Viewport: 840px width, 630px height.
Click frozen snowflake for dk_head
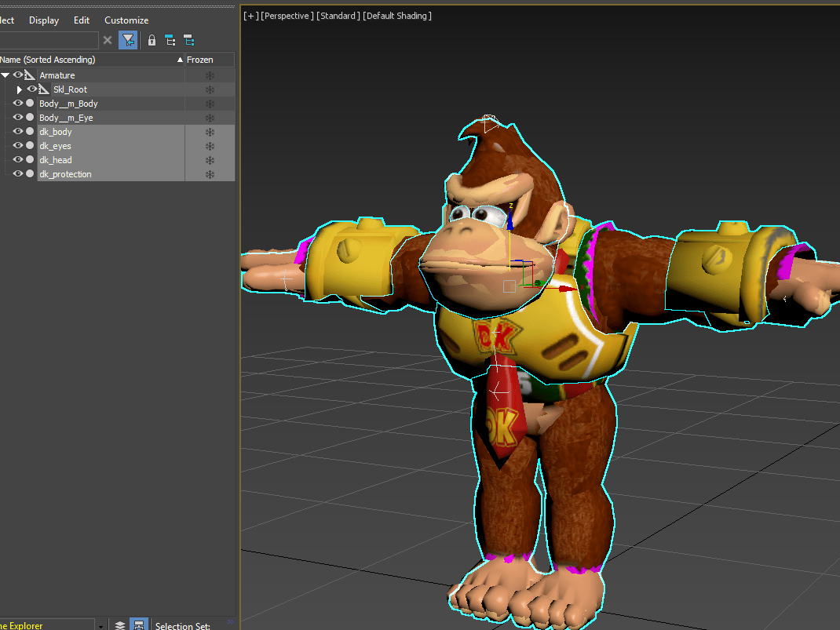(210, 160)
